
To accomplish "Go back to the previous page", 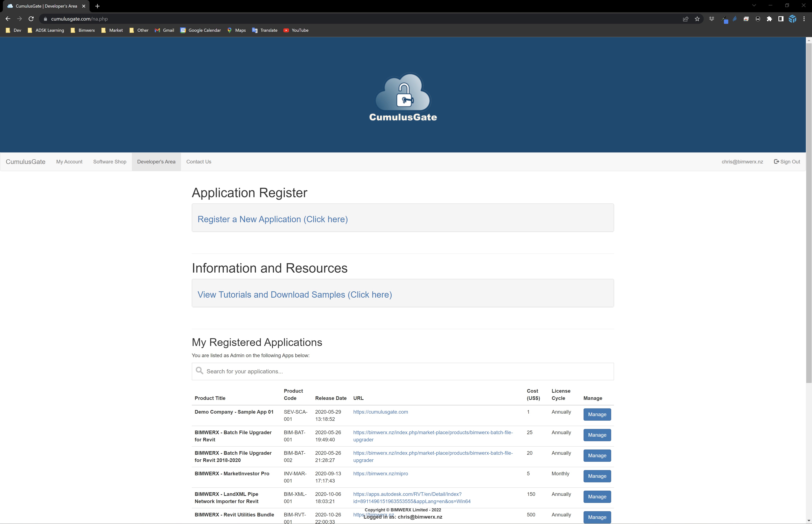I will pyautogui.click(x=8, y=19).
